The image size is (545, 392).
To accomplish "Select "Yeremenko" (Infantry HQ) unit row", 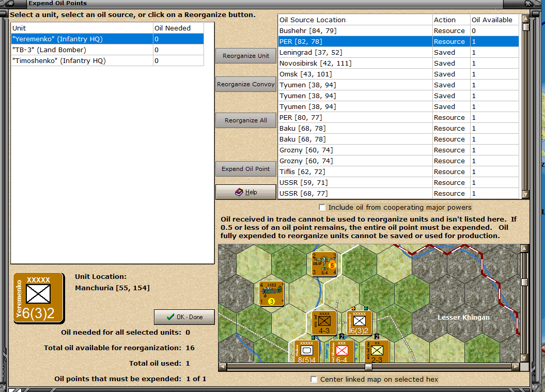I will click(107, 39).
